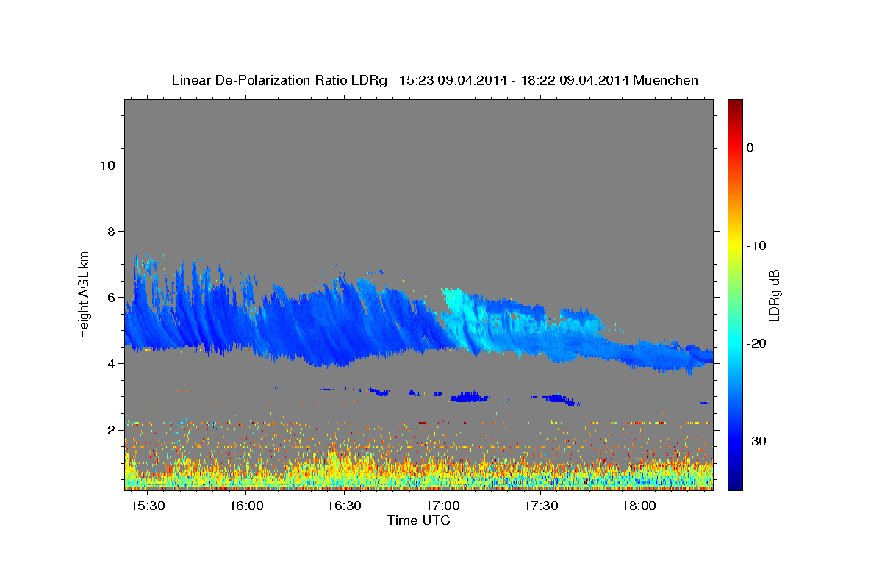This screenshot has width=882, height=588.
Task: Click the 17:00 time tick label
Action: point(443,506)
